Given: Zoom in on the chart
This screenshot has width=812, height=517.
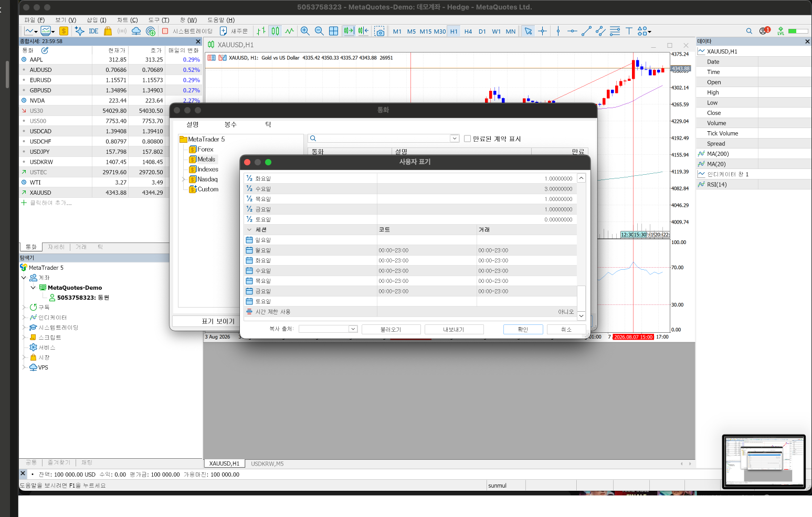Looking at the screenshot, I should [x=305, y=31].
